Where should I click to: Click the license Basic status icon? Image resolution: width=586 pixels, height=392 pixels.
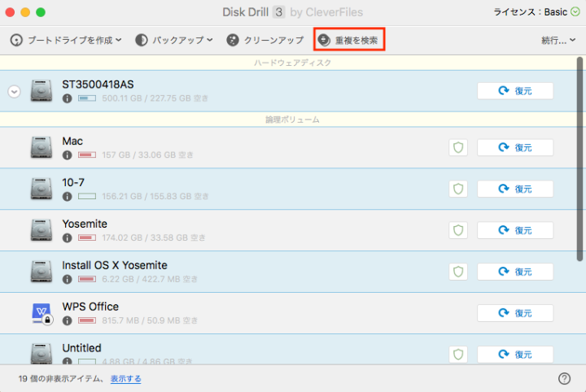click(x=575, y=12)
